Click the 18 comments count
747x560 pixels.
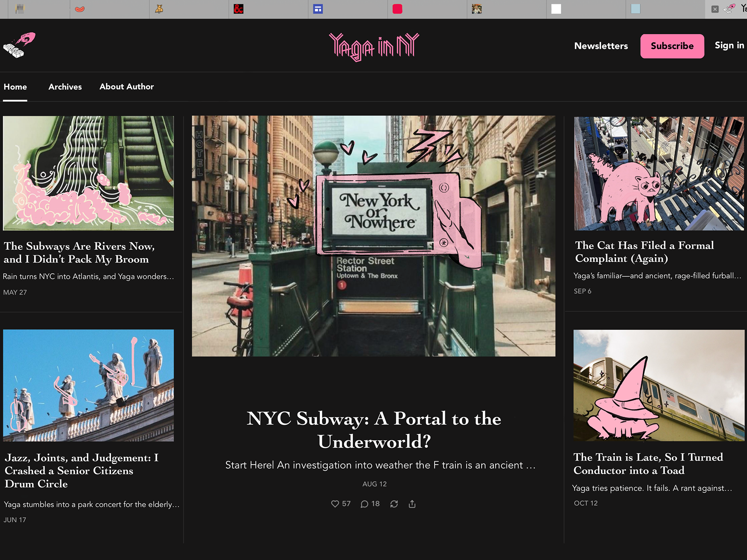[375, 504]
